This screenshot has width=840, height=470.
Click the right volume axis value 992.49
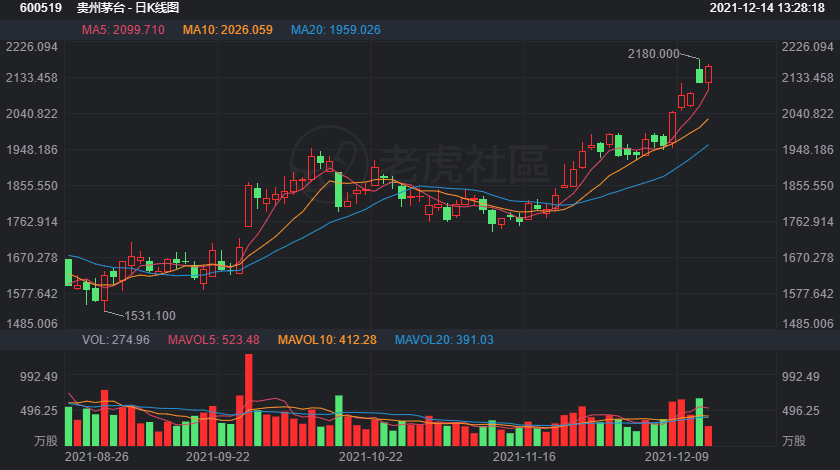(800, 377)
